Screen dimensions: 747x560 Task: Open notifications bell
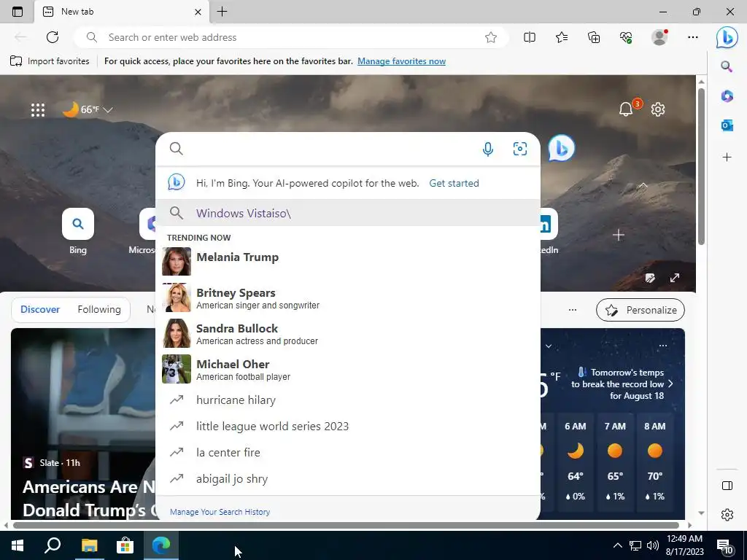[x=626, y=109]
